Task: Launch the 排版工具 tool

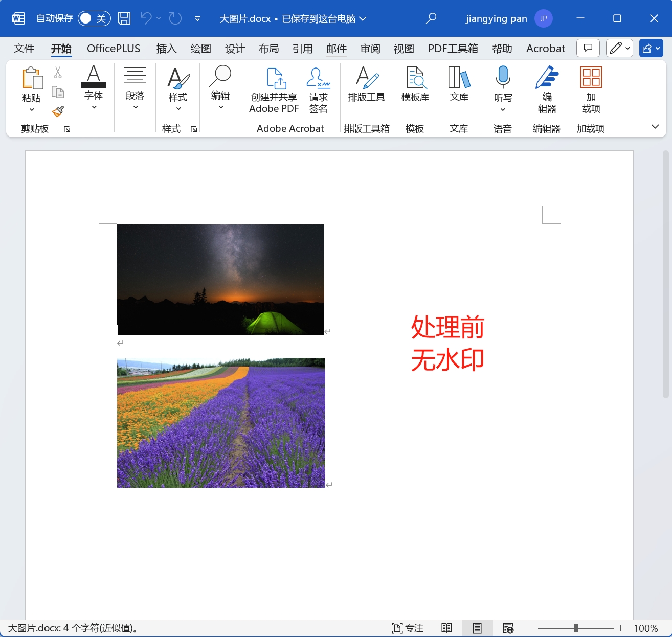Action: (366, 87)
